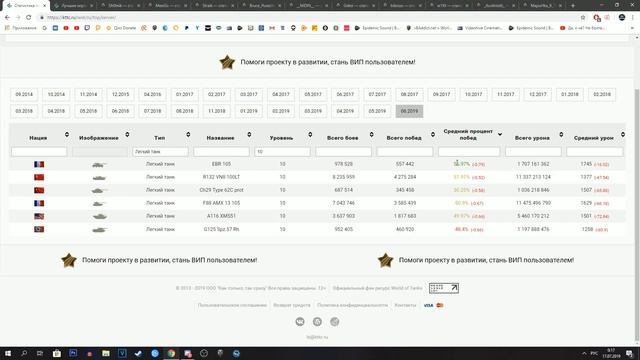Click the G125 Spz 57 Rh name
The image size is (640, 360).
(x=221, y=229)
